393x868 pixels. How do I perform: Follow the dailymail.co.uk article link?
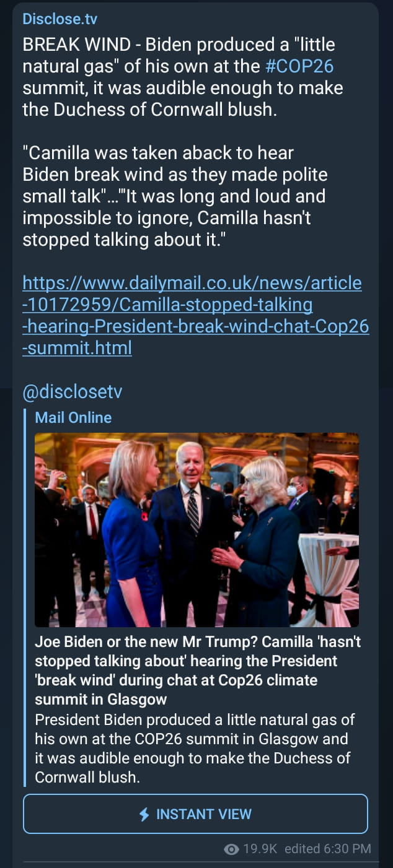pyautogui.click(x=196, y=316)
